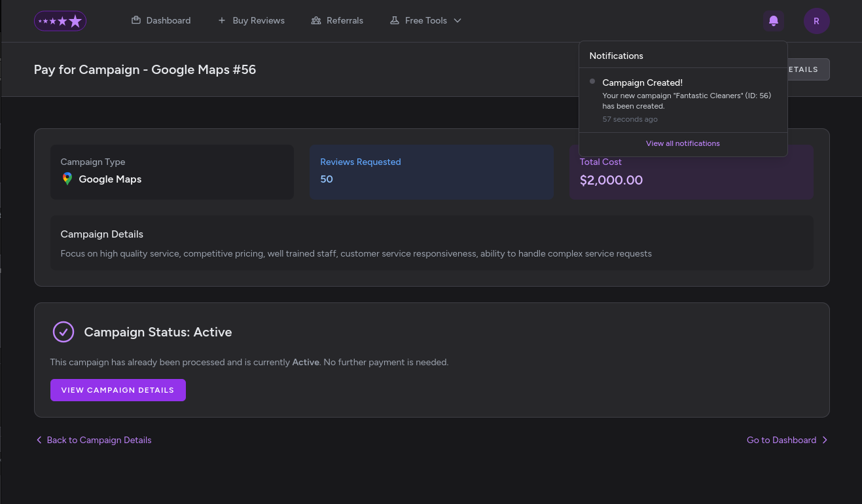This screenshot has width=862, height=504.
Task: Open the profile menu via the R avatar
Action: click(816, 20)
